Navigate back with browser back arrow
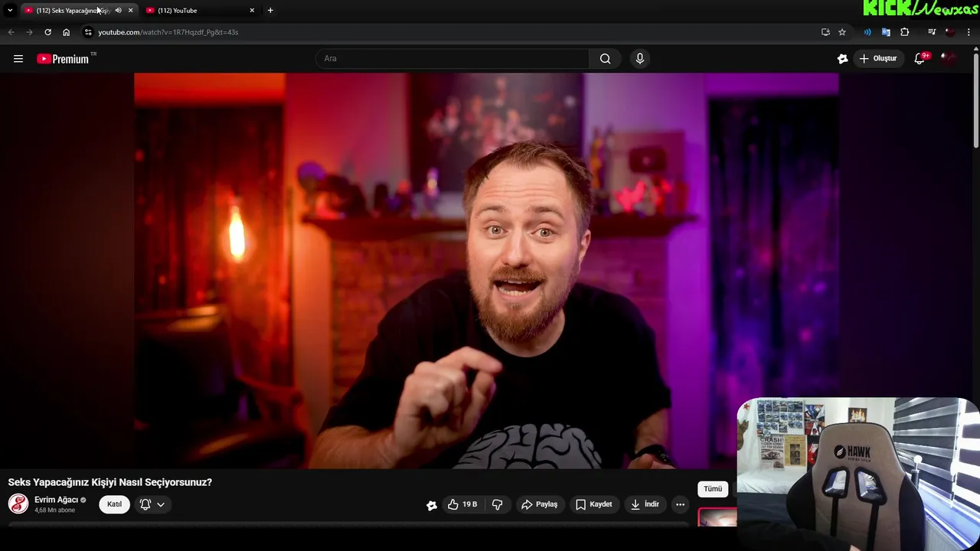This screenshot has width=980, height=551. 11,32
